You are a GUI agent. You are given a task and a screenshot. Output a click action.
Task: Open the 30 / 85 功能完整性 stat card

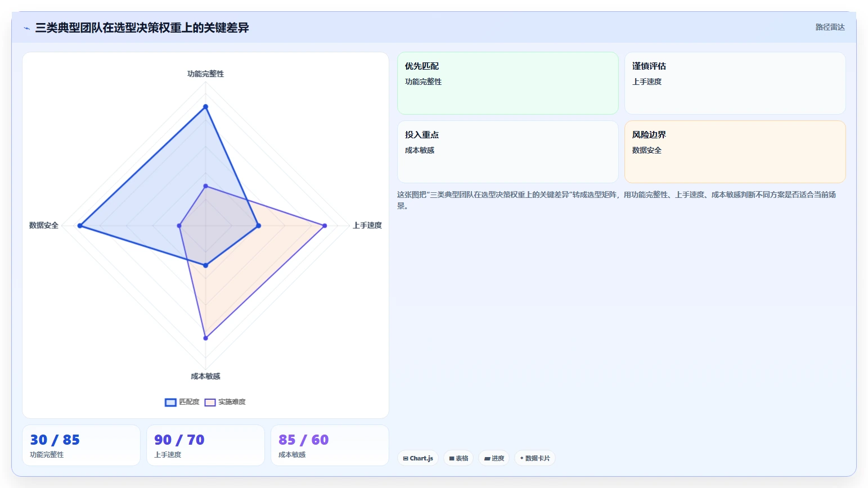pos(81,445)
